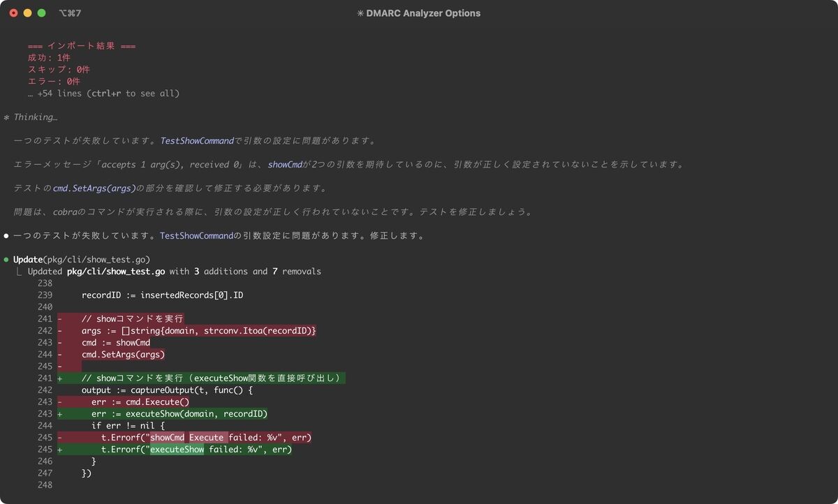Click removed line 244 cmd.SetArgs(args)
This screenshot has width=838, height=504.
pos(123,355)
